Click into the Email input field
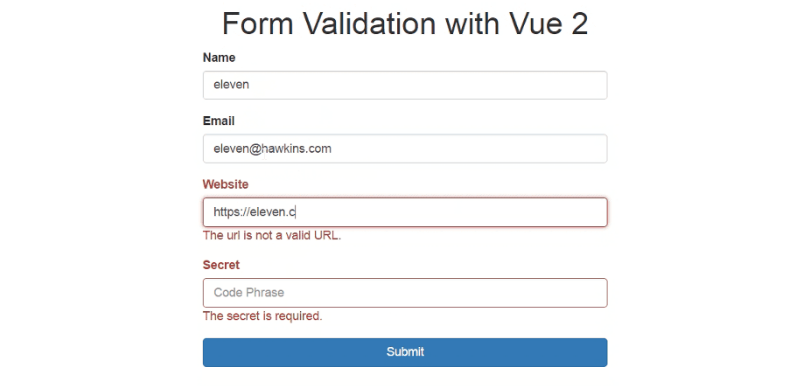810x386 pixels. coord(404,149)
